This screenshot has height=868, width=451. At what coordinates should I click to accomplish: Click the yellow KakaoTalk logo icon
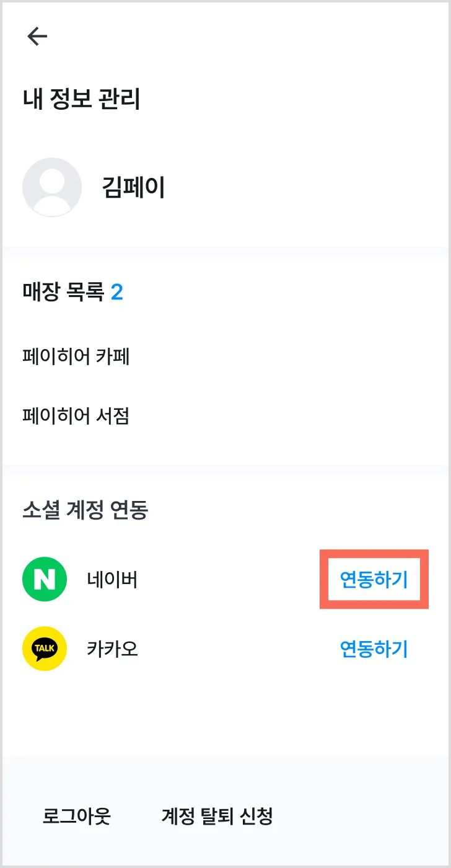(44, 649)
